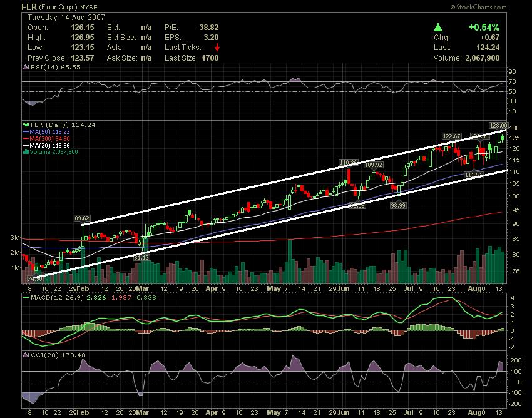Image resolution: width=532 pixels, height=418 pixels.
Task: Click the (Fluor Corp.) company name
Action: pyautogui.click(x=58, y=7)
